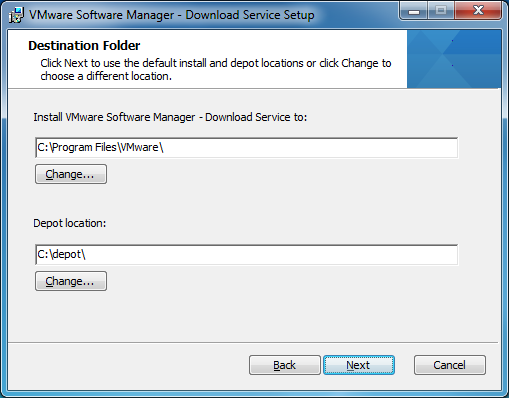This screenshot has width=509, height=398.
Task: Close the setup window
Action: point(478,11)
